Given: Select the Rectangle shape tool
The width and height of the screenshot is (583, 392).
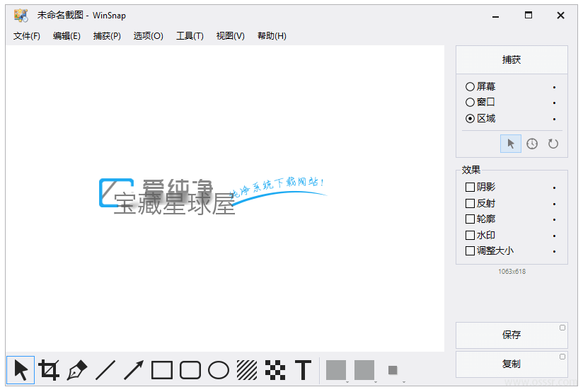Looking at the screenshot, I should point(162,370).
